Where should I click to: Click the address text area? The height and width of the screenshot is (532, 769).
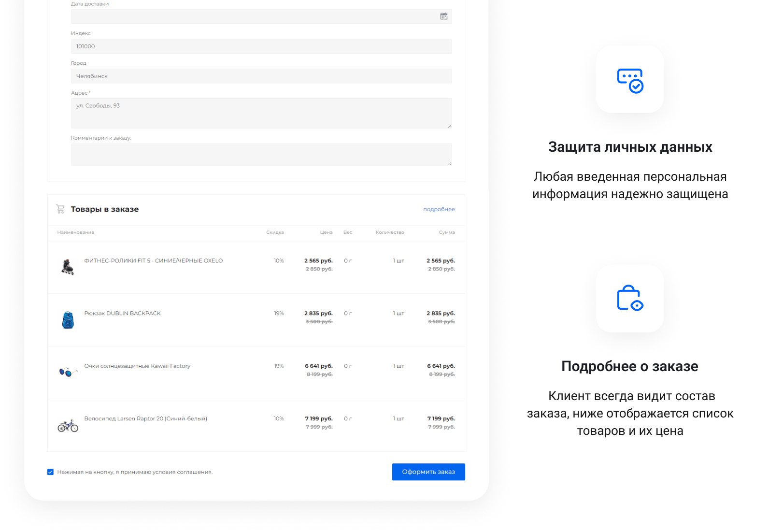click(261, 114)
